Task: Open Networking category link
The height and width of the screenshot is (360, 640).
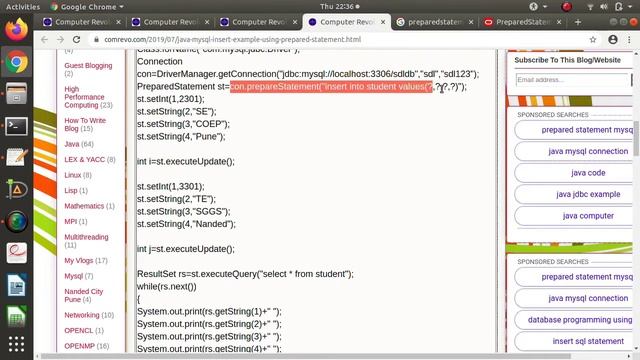Action: point(82,315)
